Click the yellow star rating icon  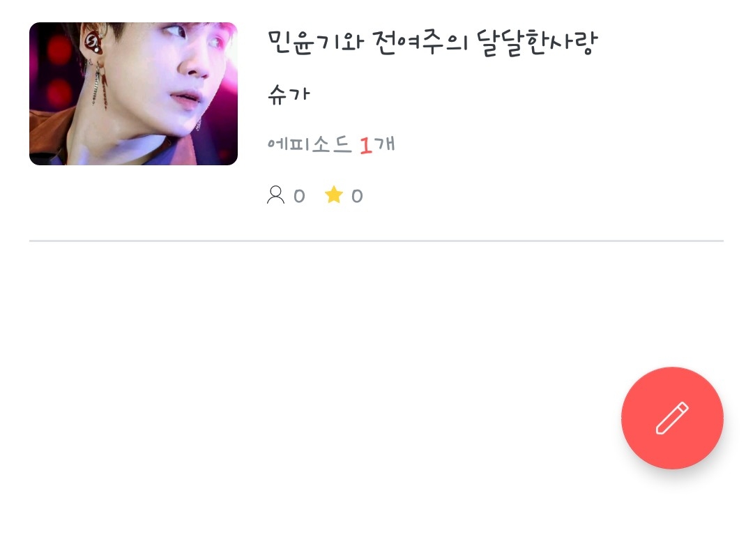pyautogui.click(x=334, y=195)
